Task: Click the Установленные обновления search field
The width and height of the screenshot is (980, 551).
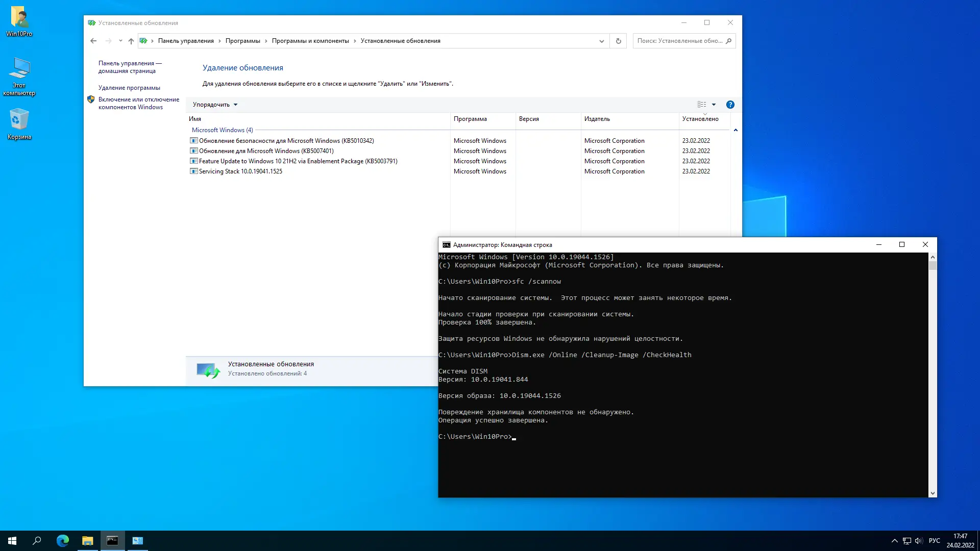Action: (x=679, y=41)
